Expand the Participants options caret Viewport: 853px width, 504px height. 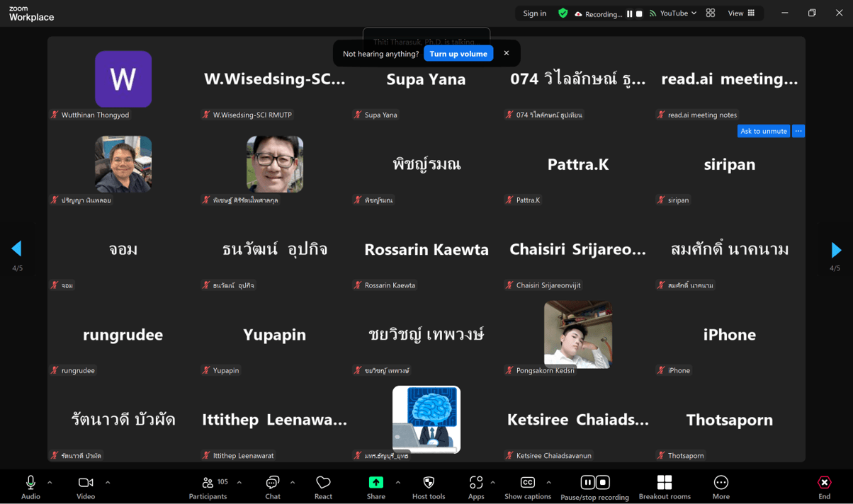(239, 483)
